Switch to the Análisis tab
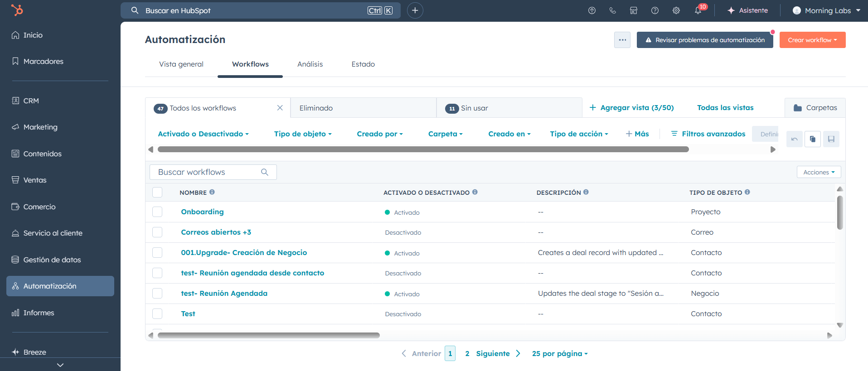The image size is (868, 371). tap(310, 64)
